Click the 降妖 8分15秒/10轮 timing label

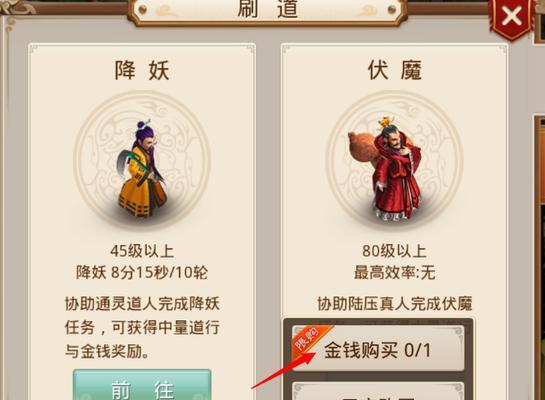pyautogui.click(x=142, y=272)
